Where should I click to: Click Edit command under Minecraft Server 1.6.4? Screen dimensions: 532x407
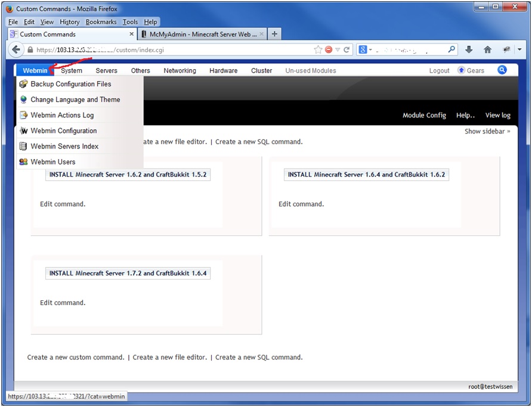(x=301, y=204)
